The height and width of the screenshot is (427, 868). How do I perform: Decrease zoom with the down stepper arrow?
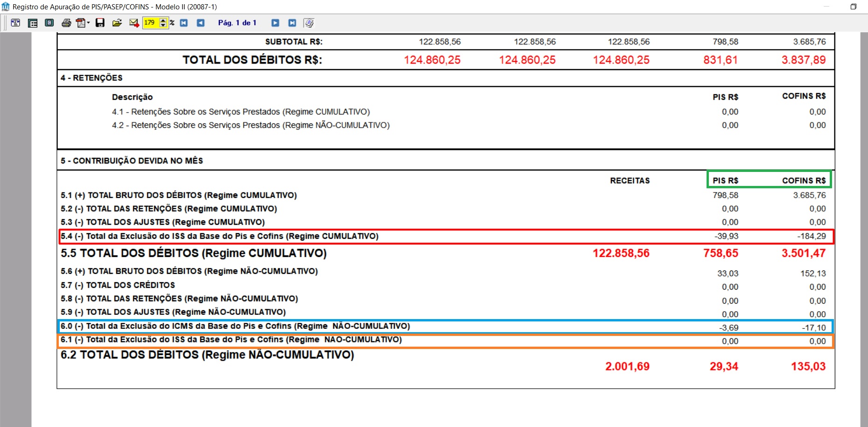163,25
